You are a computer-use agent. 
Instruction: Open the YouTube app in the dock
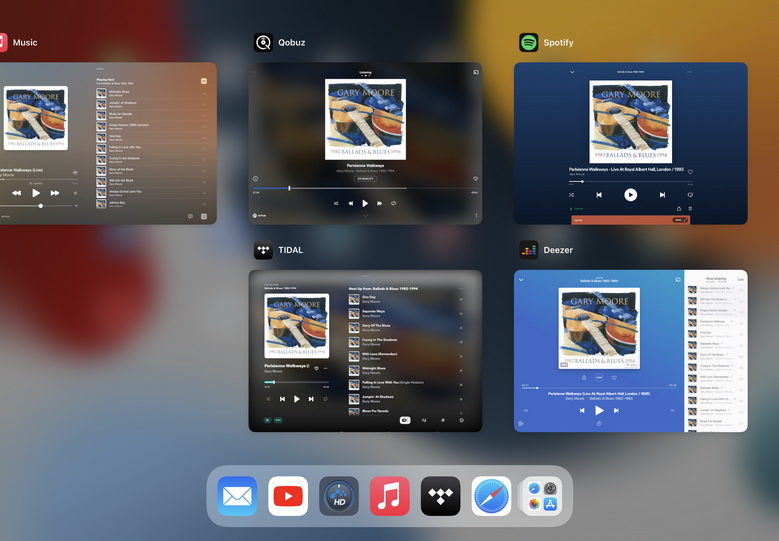(x=288, y=496)
